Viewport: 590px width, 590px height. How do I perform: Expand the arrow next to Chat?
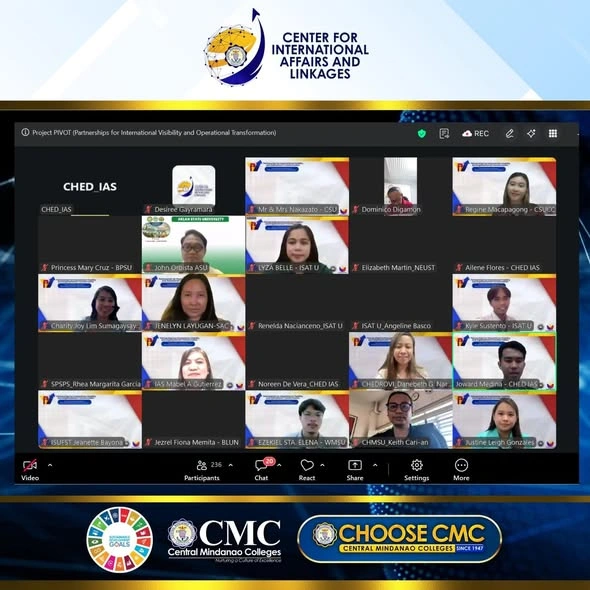[280, 465]
